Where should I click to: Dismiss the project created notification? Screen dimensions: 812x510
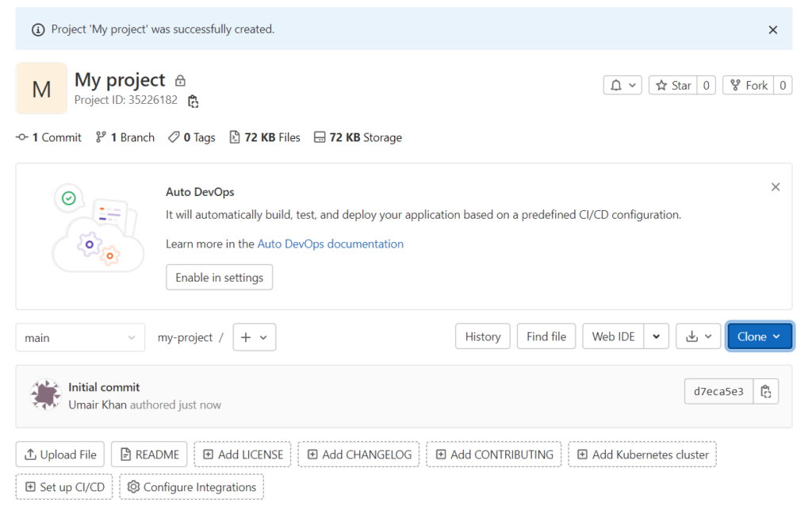[772, 29]
